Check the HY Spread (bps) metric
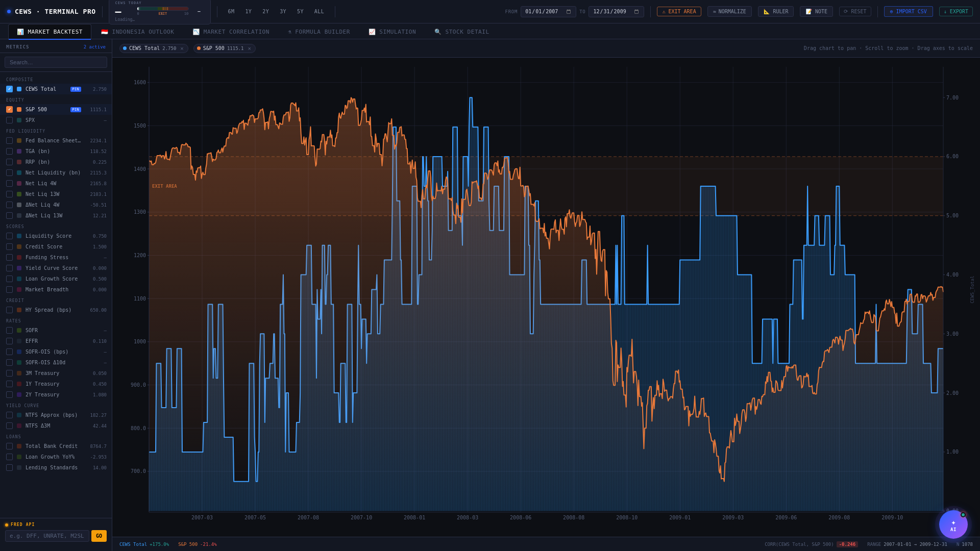Screen dimensions: 980x551 pyautogui.click(x=10, y=310)
